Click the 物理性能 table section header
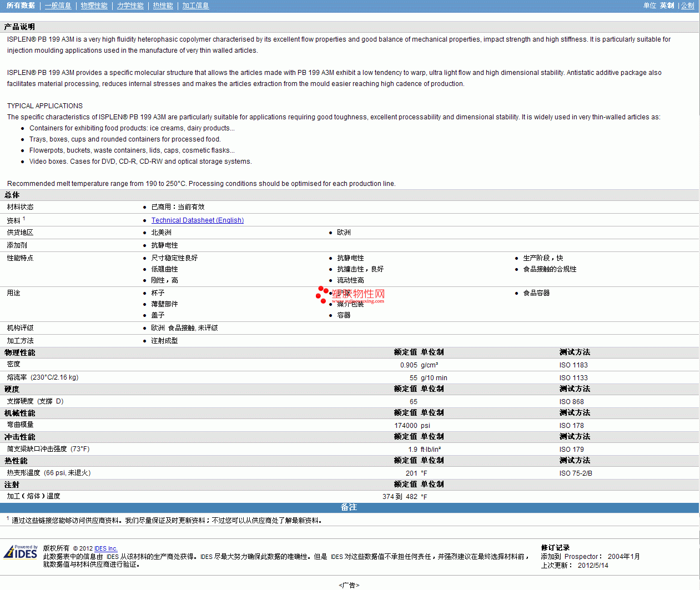This screenshot has height=590, width=700. pos(19,352)
